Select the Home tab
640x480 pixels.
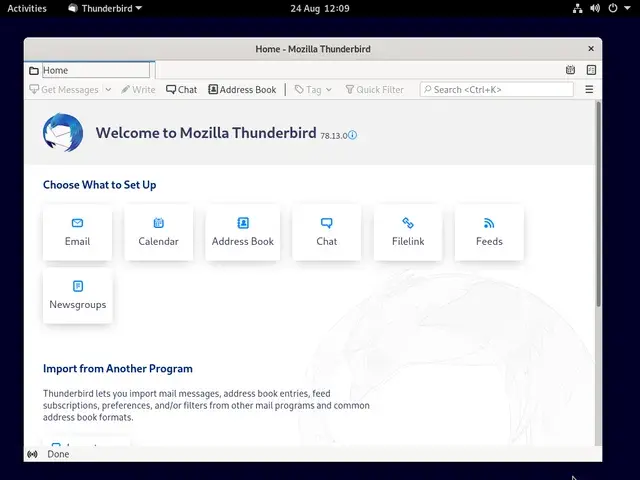[x=90, y=70]
